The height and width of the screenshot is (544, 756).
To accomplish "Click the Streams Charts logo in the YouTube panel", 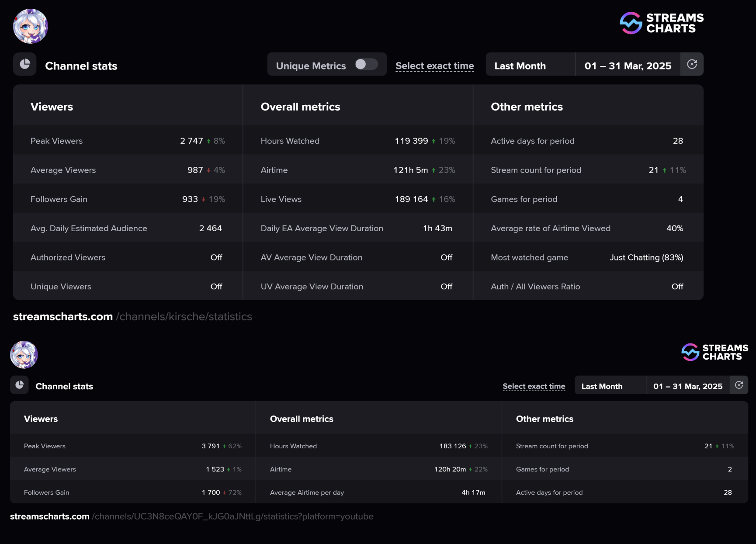I will (714, 352).
